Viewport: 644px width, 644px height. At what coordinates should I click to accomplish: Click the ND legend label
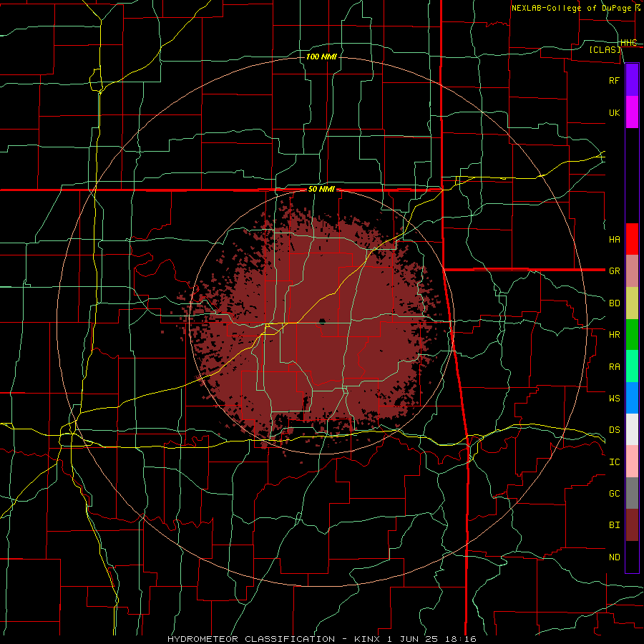coord(615,557)
